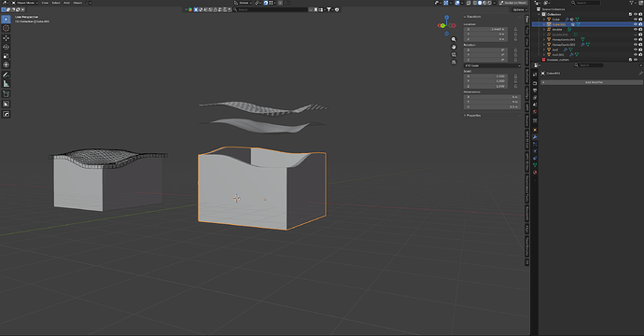The height and width of the screenshot is (336, 644).
Task: Activate the Scale tool
Action: coord(6,56)
